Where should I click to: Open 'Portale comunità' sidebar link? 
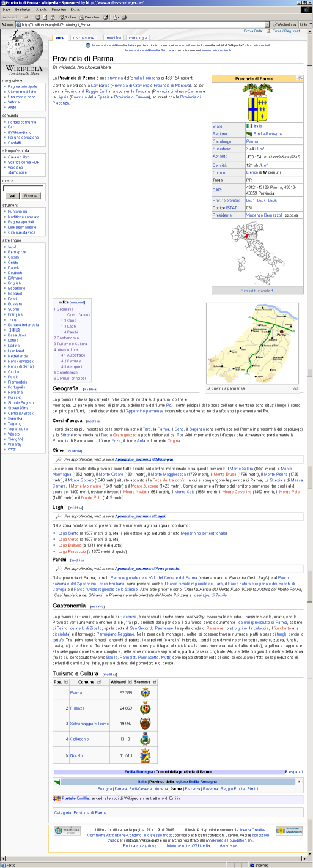(x=23, y=122)
